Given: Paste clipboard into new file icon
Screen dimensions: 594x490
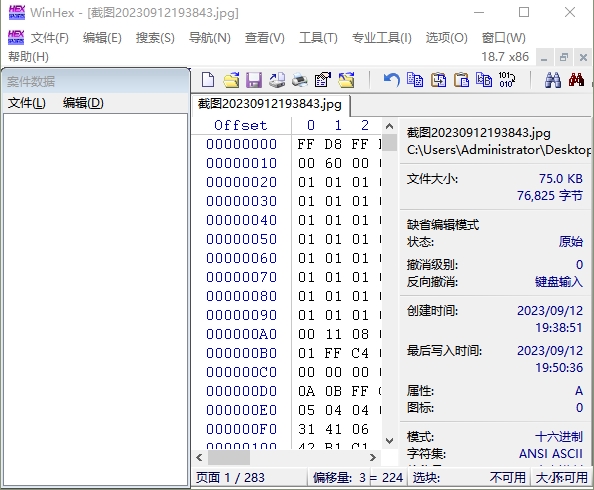Looking at the screenshot, I should coord(461,80).
